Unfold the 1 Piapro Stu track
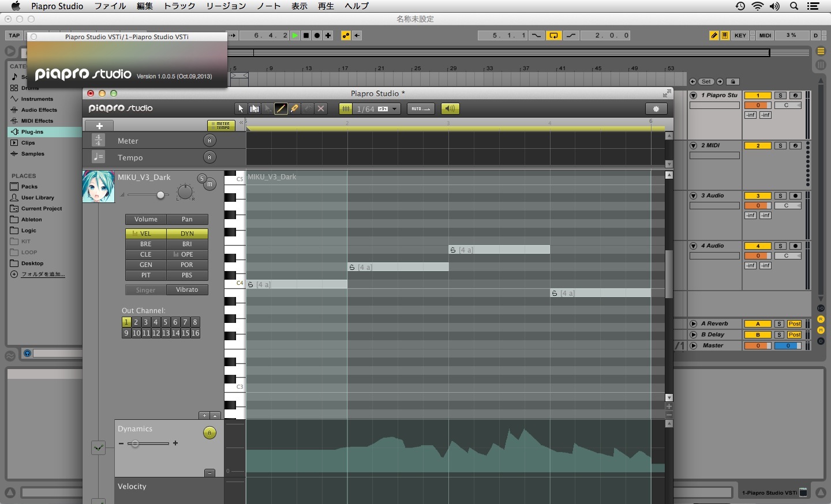Image resolution: width=831 pixels, height=504 pixels. coord(694,95)
